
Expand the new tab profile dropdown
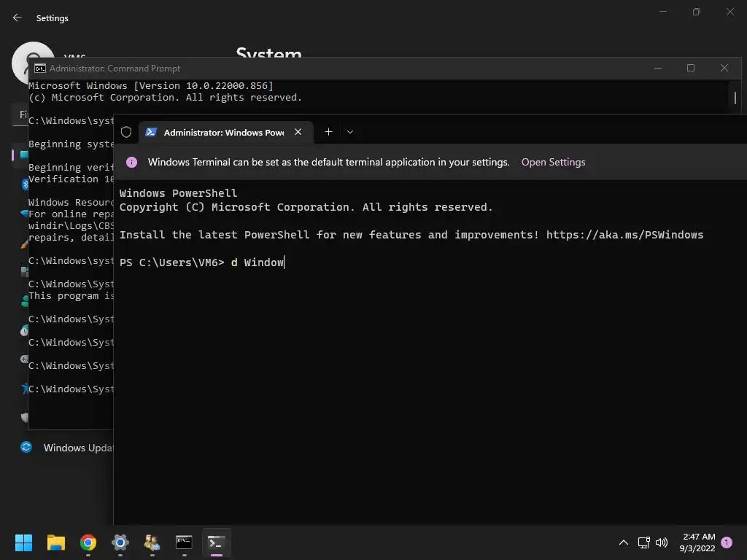[350, 132]
